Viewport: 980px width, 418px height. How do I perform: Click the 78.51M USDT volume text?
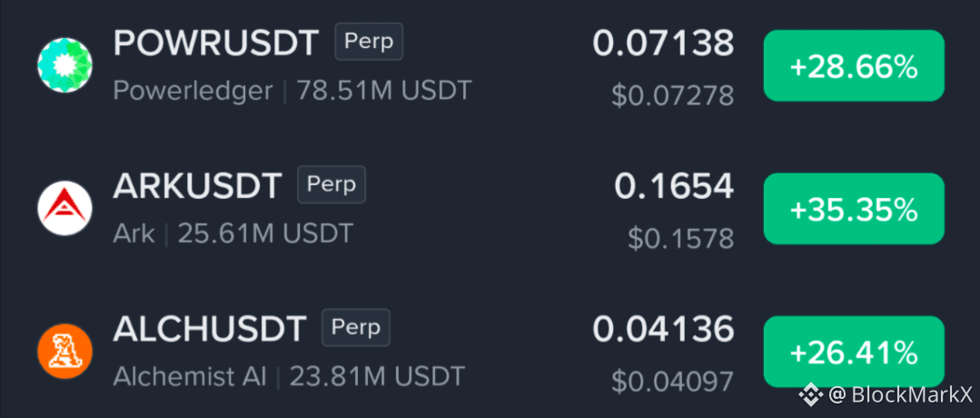[384, 92]
